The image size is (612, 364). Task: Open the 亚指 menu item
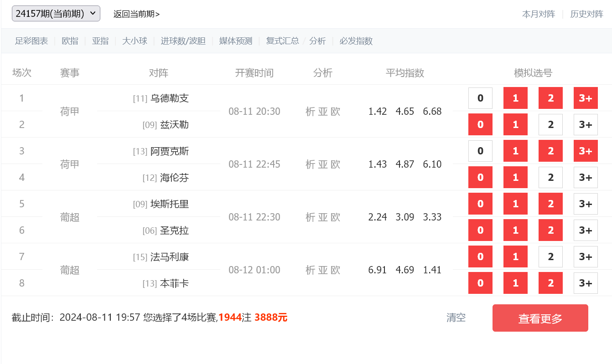coord(100,41)
